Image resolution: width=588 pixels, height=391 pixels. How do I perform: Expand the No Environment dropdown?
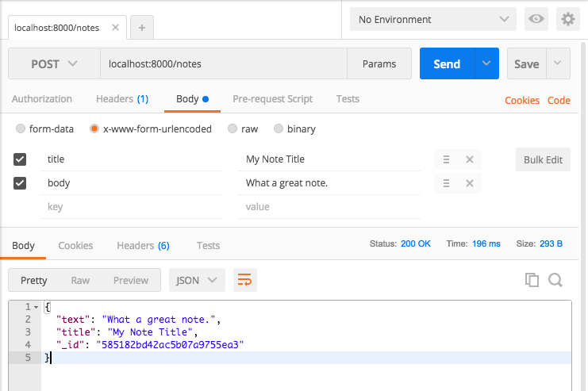click(432, 19)
